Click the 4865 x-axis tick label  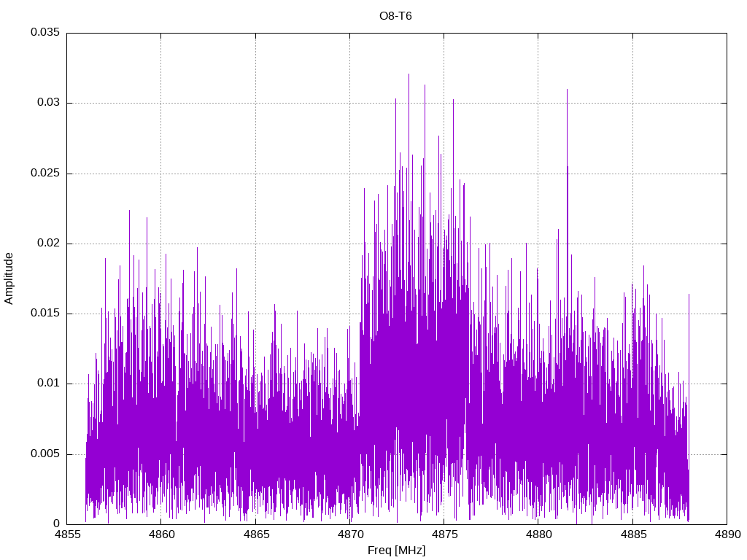(x=255, y=534)
